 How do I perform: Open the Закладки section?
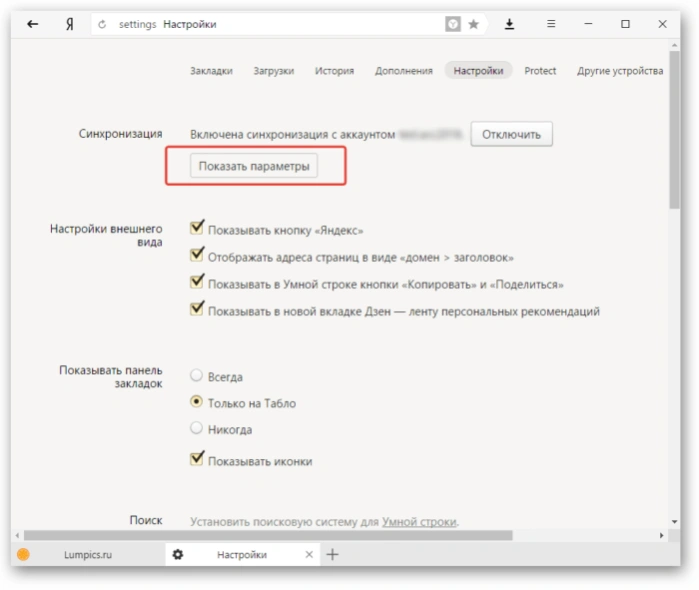[211, 70]
